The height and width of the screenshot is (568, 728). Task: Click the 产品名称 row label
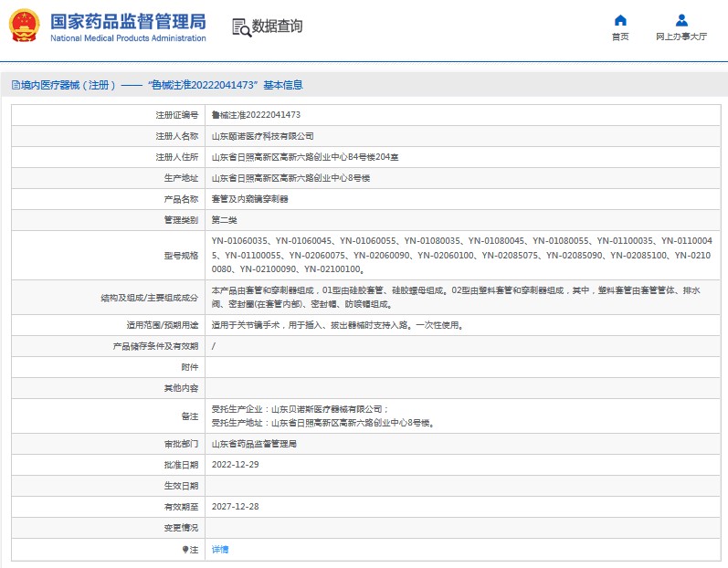pyautogui.click(x=181, y=199)
